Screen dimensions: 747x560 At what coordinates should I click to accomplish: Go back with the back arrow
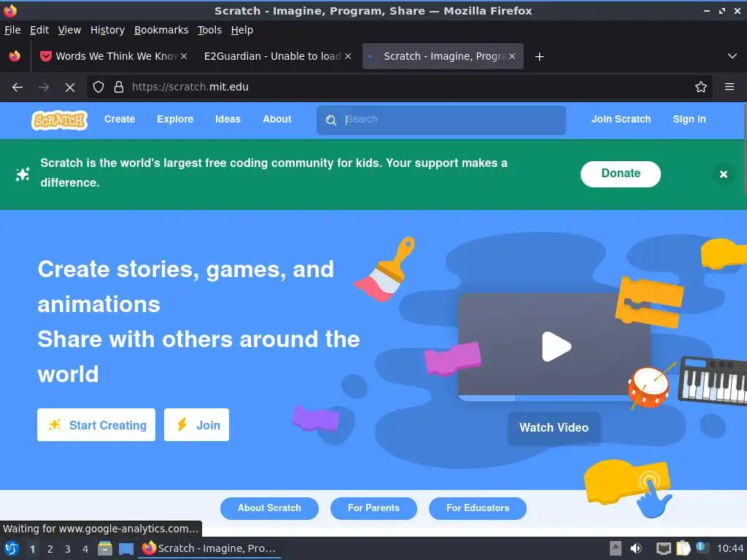18,87
